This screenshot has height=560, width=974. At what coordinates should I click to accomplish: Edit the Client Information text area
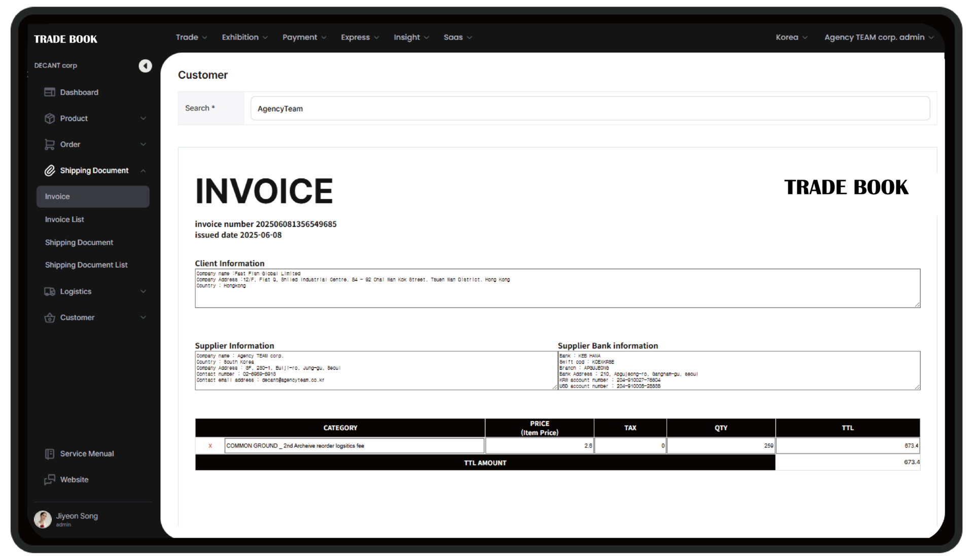[558, 288]
